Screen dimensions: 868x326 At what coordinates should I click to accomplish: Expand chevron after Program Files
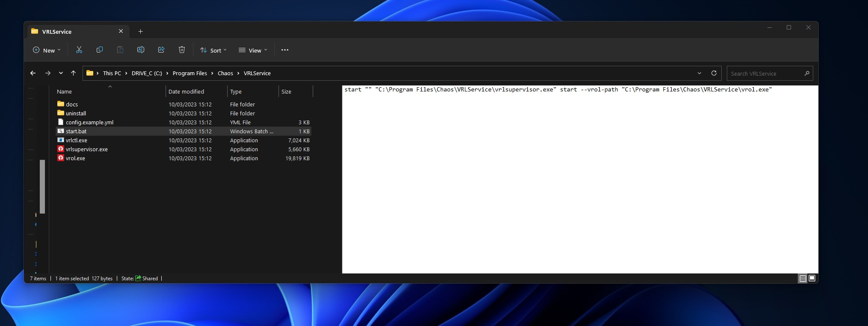(212, 73)
